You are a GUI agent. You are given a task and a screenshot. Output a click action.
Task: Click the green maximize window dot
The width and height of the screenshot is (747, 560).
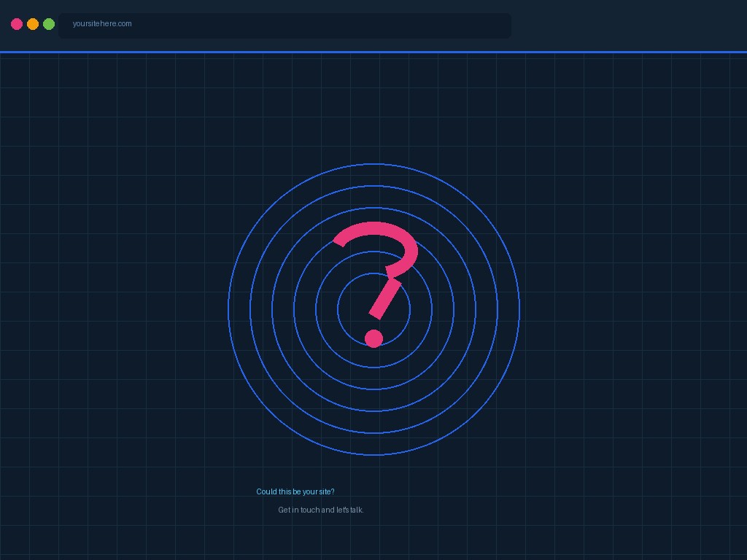[x=49, y=24]
